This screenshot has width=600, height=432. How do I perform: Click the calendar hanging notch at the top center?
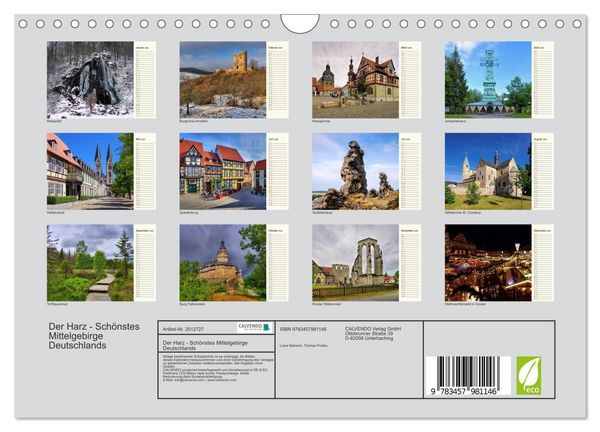click(300, 23)
